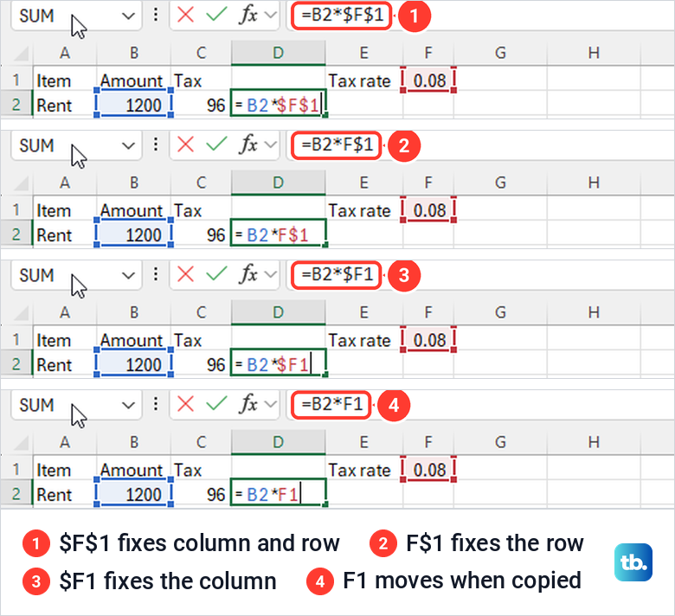Select all cells in the =B2*F$1 sheet

(21, 183)
